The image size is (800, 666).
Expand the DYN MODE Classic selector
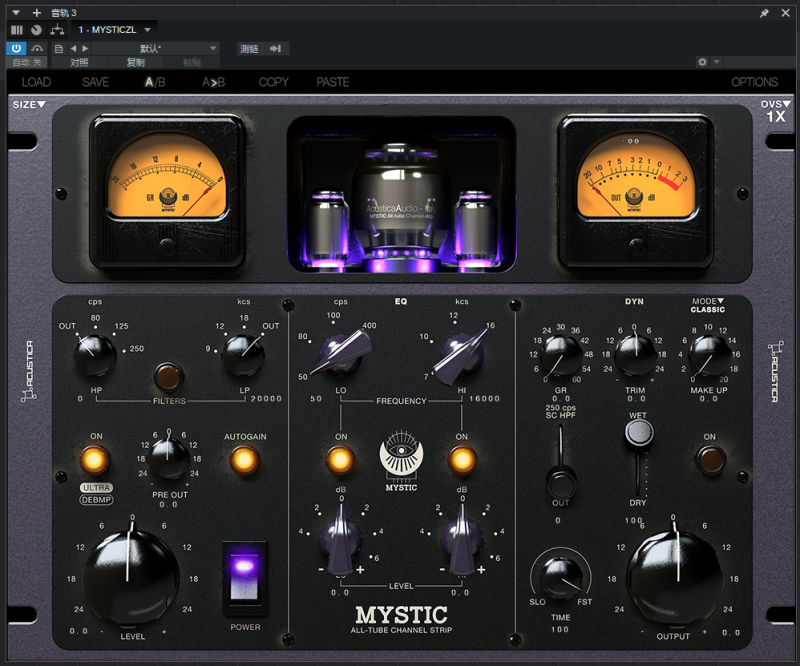tap(707, 305)
